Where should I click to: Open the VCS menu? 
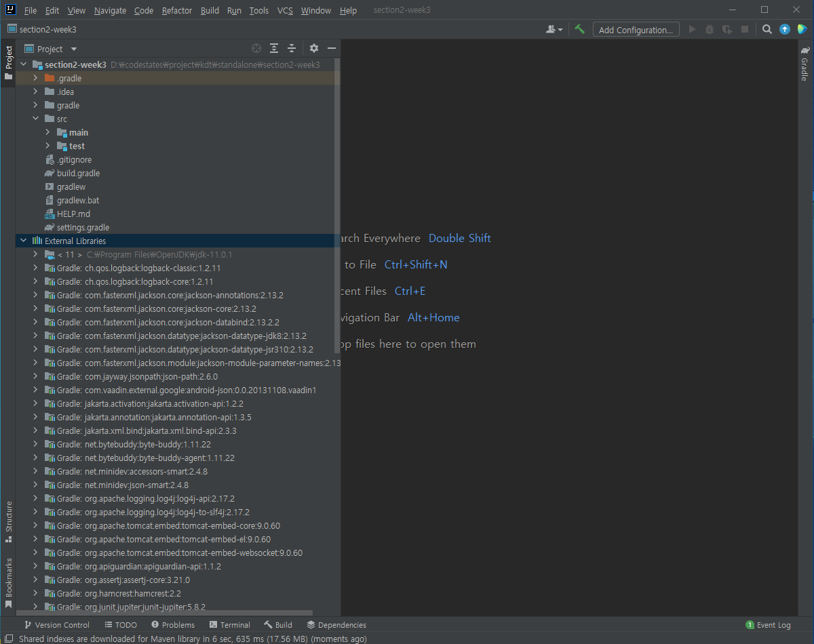286,10
